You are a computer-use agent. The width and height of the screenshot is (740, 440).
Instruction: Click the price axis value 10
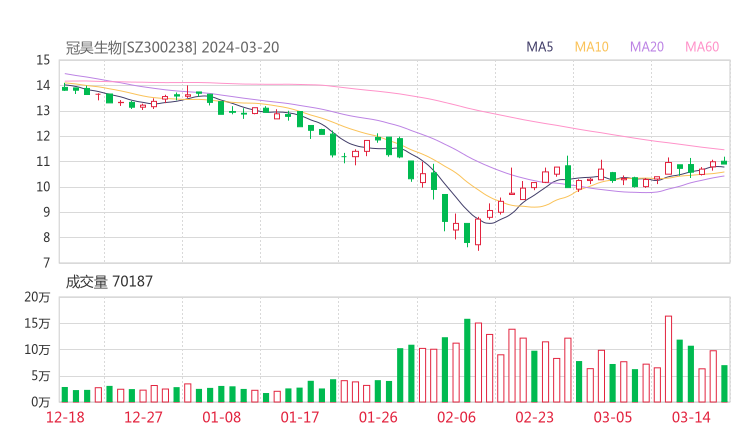(43, 187)
